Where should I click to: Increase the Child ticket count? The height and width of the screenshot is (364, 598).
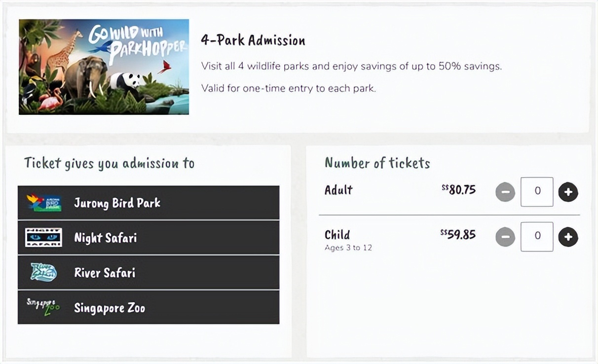pyautogui.click(x=568, y=237)
